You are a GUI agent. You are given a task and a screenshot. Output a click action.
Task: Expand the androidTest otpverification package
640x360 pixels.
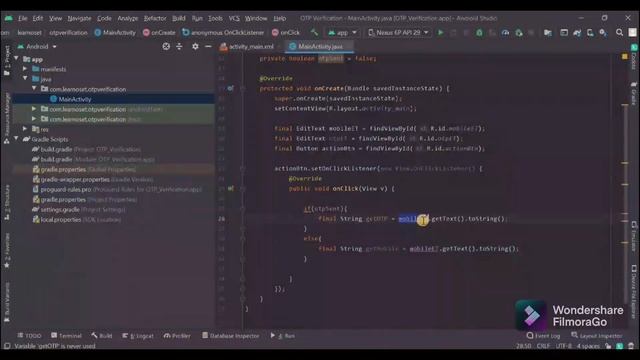34,109
